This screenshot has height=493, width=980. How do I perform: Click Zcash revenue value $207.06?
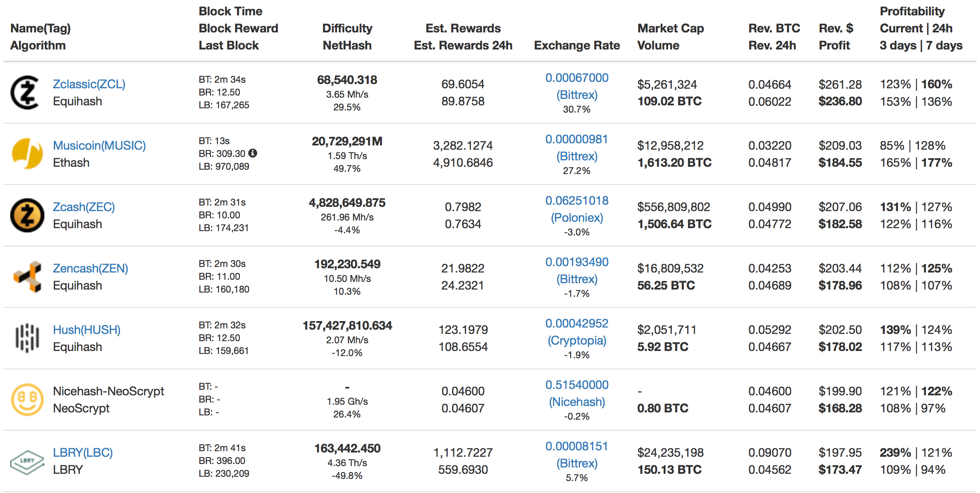pos(840,208)
